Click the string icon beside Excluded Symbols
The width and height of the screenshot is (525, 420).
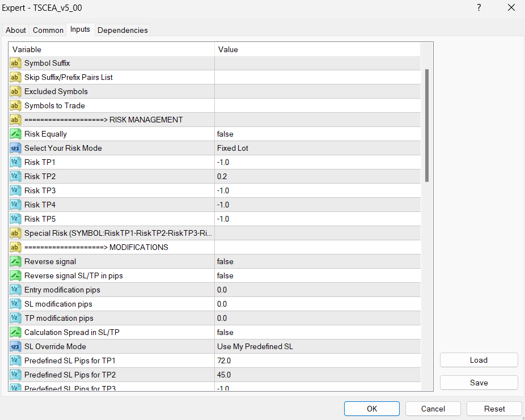tap(15, 91)
